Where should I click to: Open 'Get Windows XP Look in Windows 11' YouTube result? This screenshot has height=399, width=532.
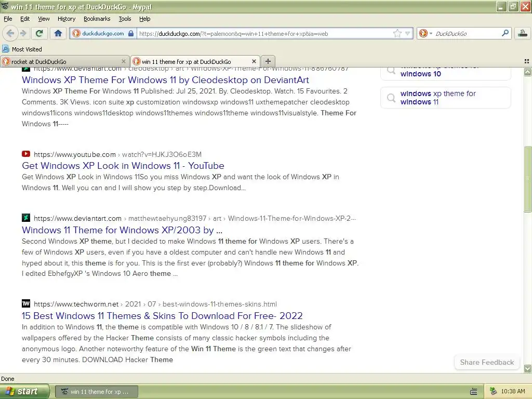123,166
